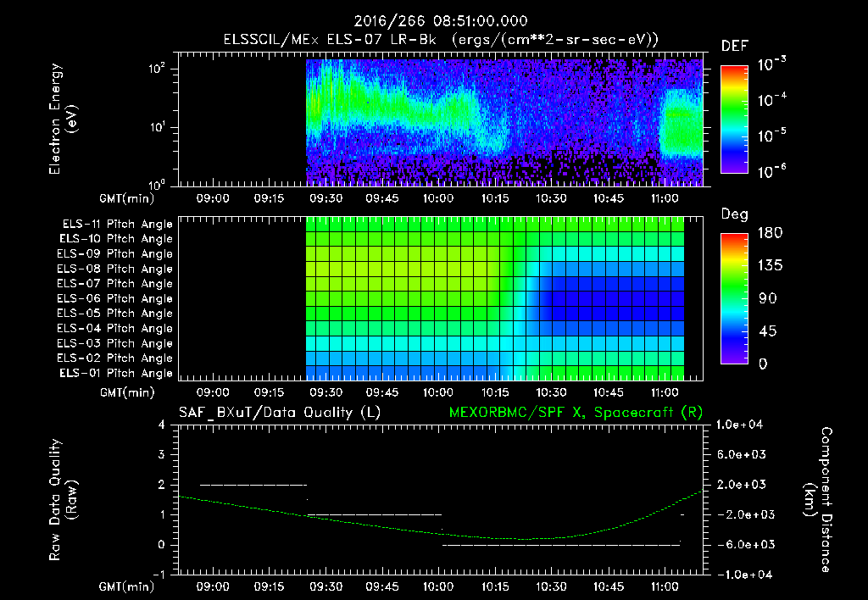Screen dimensions: 868x600
Task: Click the Component Distance (km) axis label
Action: [818, 500]
